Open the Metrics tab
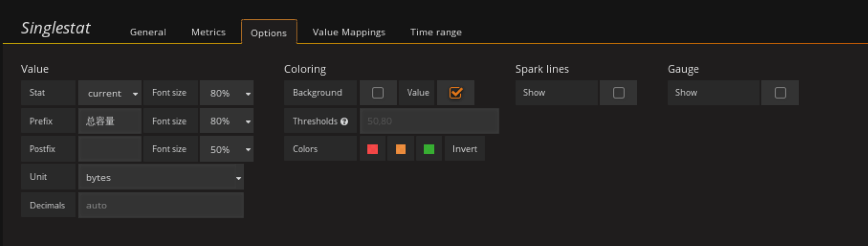The height and width of the screenshot is (246, 868). (x=208, y=32)
